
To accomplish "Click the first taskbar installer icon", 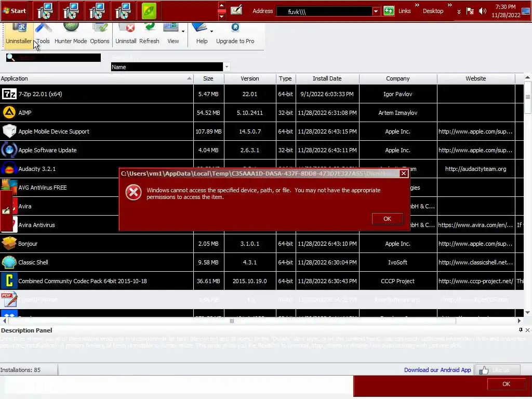I will [45, 11].
